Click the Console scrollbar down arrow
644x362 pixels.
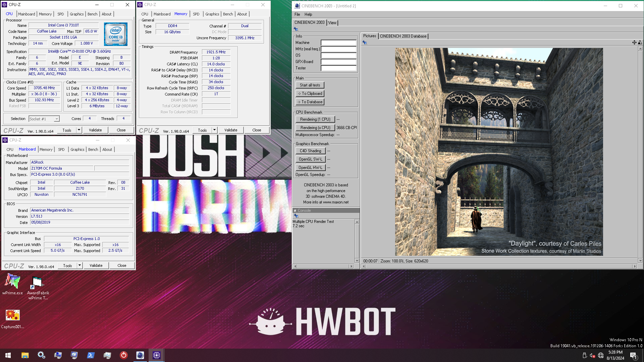pyautogui.click(x=357, y=261)
